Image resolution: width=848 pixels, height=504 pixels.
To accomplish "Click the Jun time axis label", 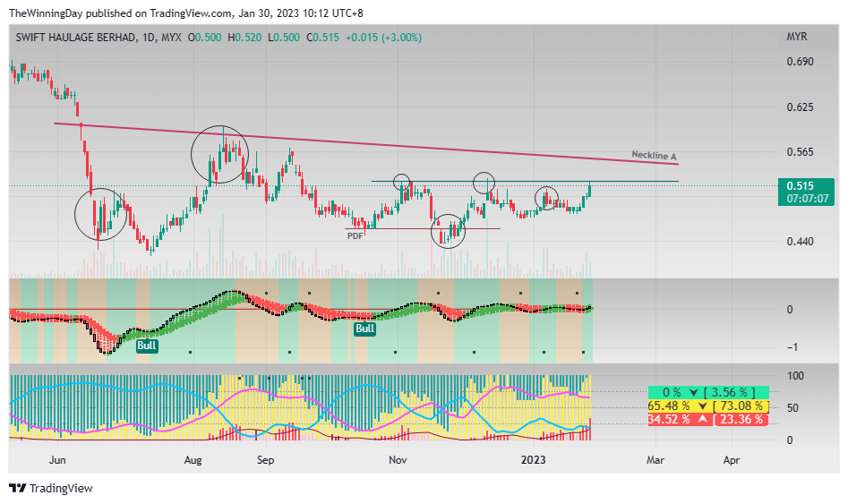I will 57,460.
